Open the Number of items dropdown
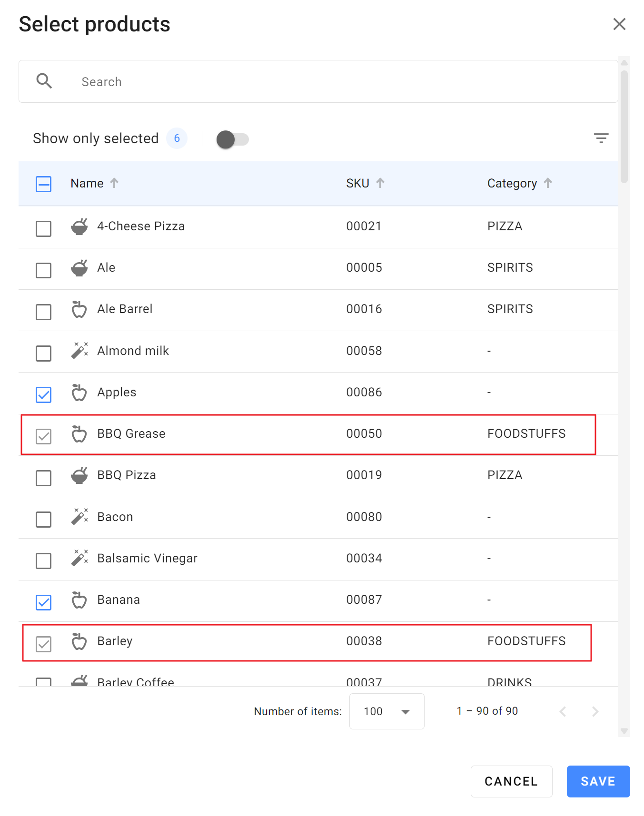The height and width of the screenshot is (816, 644). tap(386, 711)
